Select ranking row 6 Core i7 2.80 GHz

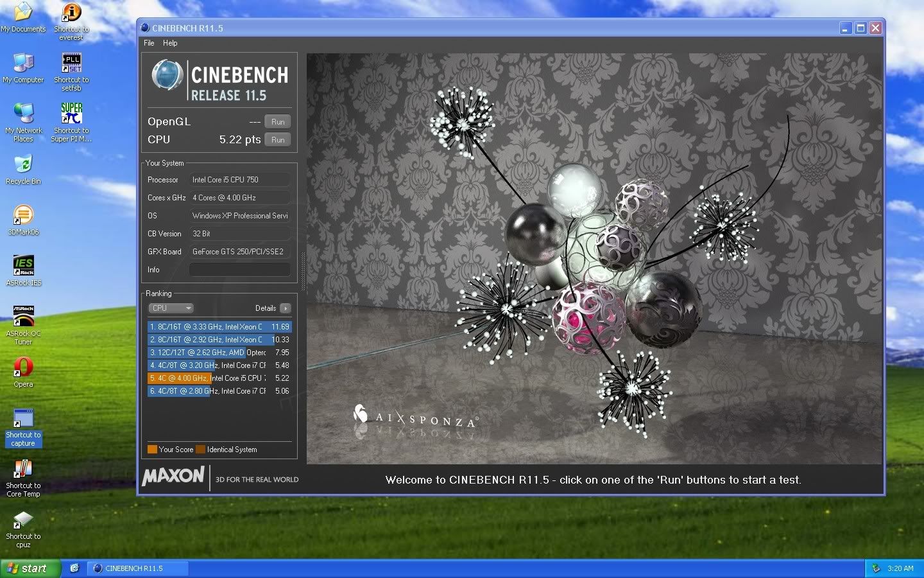coord(219,391)
